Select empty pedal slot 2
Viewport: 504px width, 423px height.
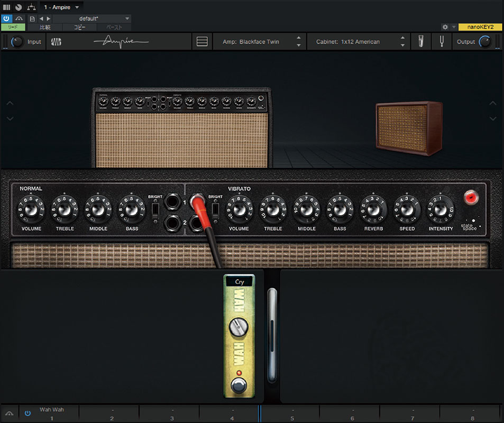(x=109, y=413)
